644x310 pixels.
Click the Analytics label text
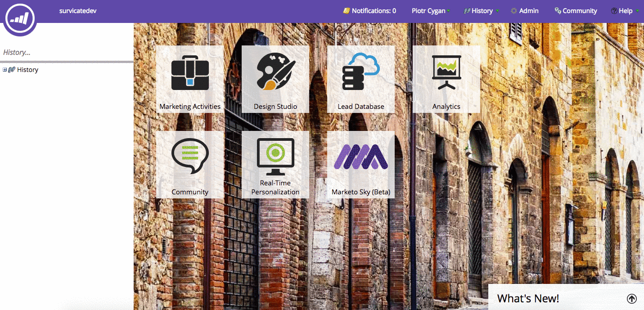446,107
